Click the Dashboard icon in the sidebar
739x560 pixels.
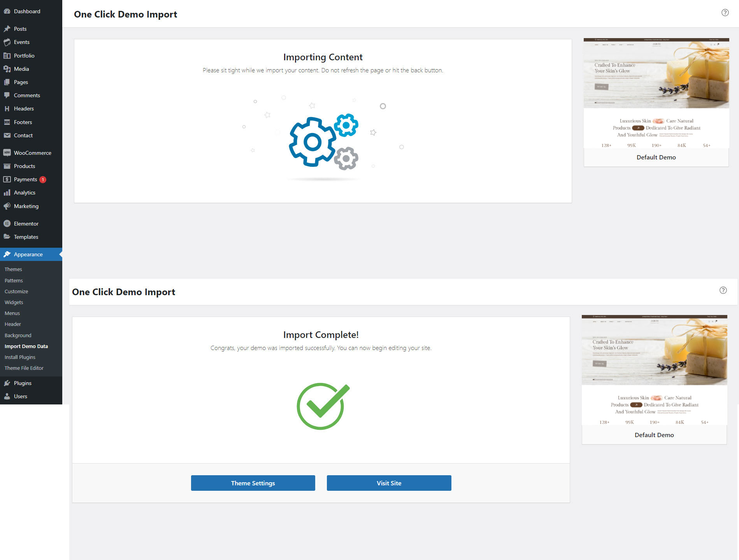[7, 11]
